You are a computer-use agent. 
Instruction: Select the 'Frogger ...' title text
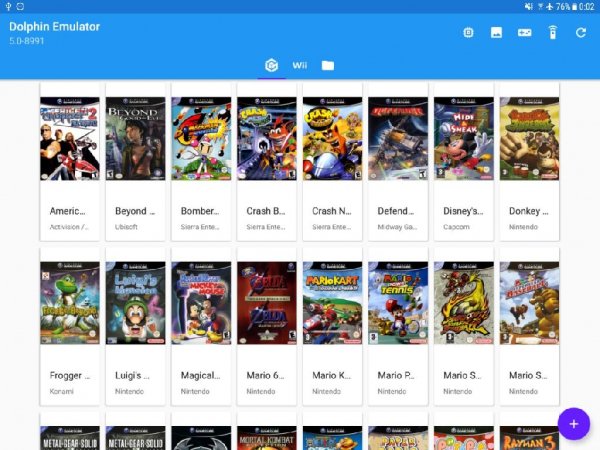pyautogui.click(x=70, y=375)
